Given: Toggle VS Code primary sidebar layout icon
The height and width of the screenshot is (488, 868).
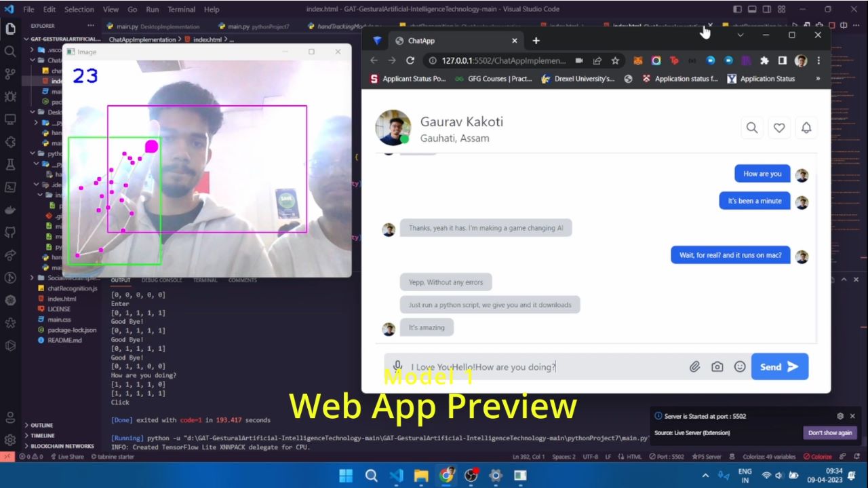Looking at the screenshot, I should (x=738, y=10).
